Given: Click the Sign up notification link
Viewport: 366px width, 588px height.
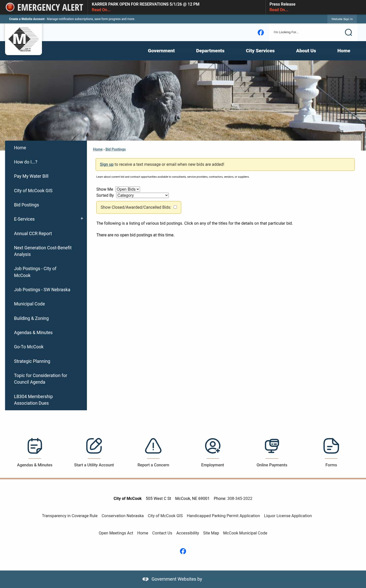Looking at the screenshot, I should [106, 164].
